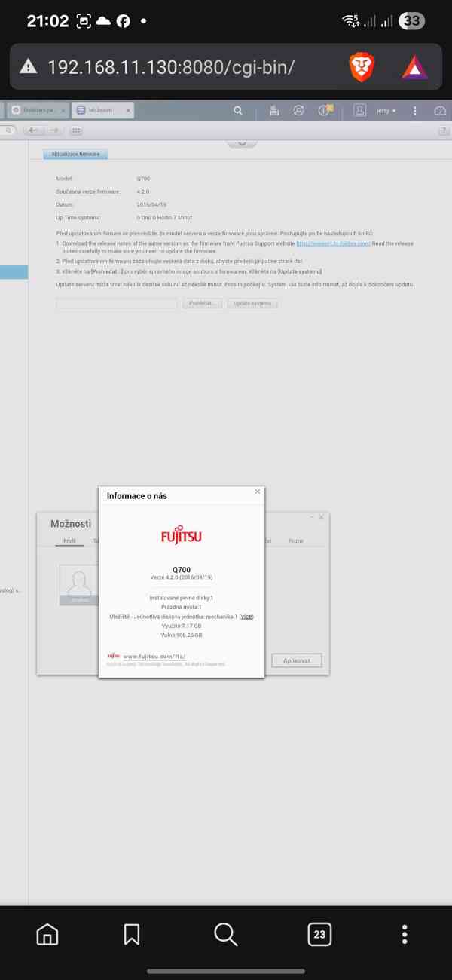
Task: Open the jerry user dropdown
Action: pyautogui.click(x=386, y=111)
